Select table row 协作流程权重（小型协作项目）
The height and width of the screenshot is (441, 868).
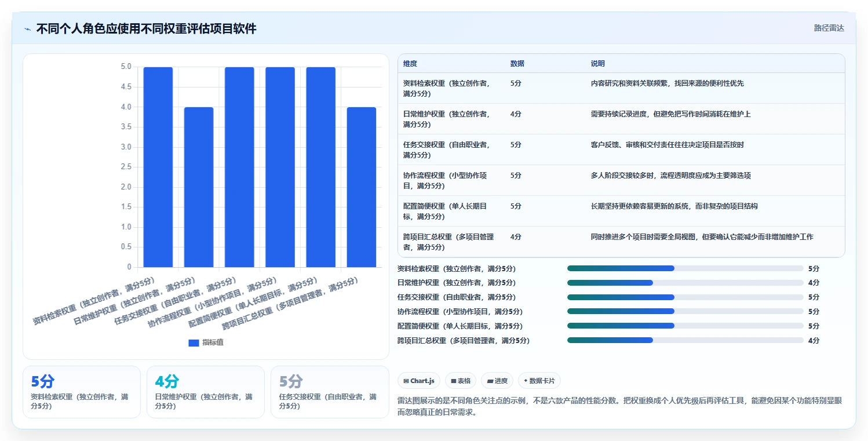point(621,180)
